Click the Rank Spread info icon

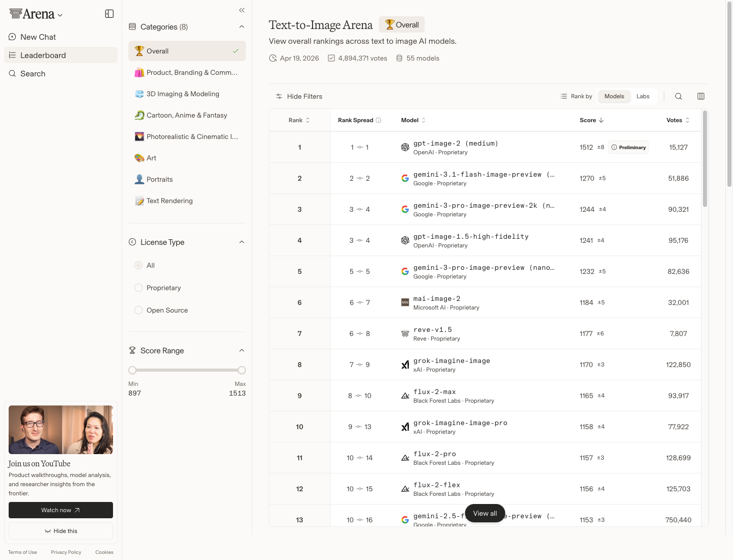pos(379,120)
